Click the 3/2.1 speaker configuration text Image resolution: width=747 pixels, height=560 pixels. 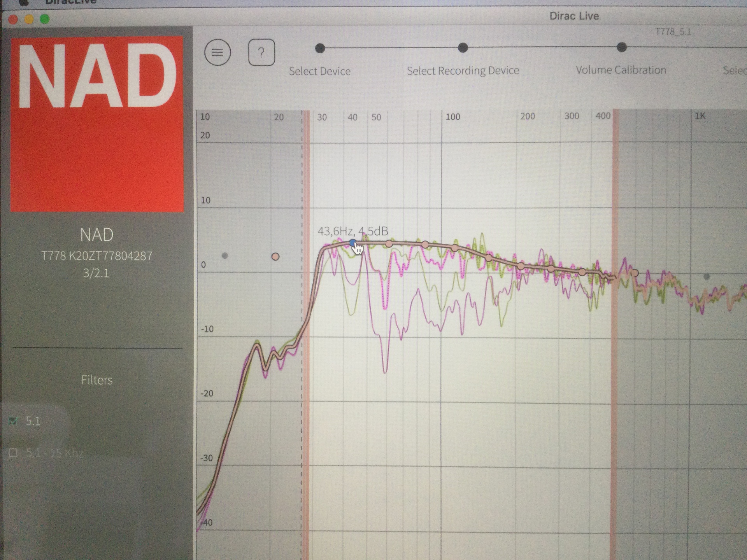point(96,273)
